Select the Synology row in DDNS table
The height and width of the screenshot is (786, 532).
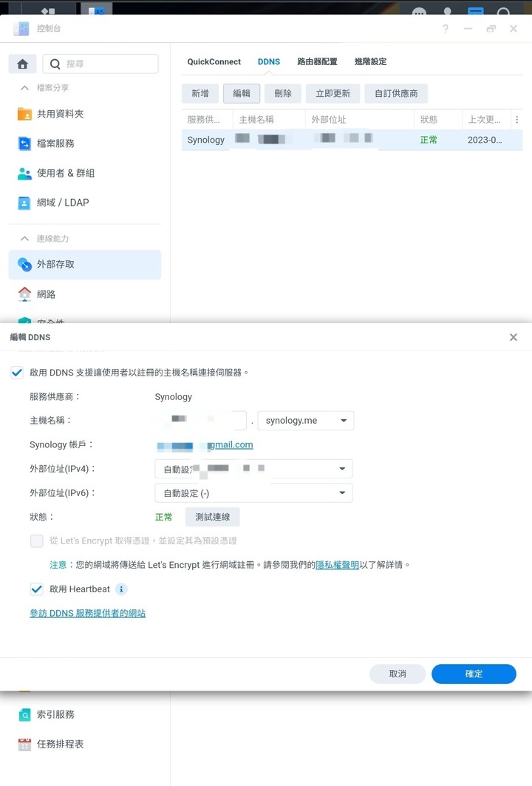click(352, 140)
